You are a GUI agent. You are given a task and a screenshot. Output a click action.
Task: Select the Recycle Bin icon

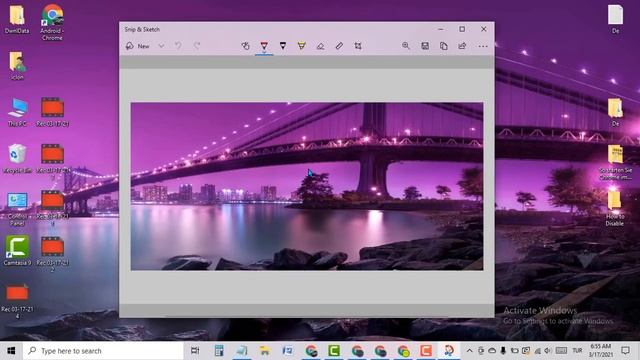(x=17, y=158)
